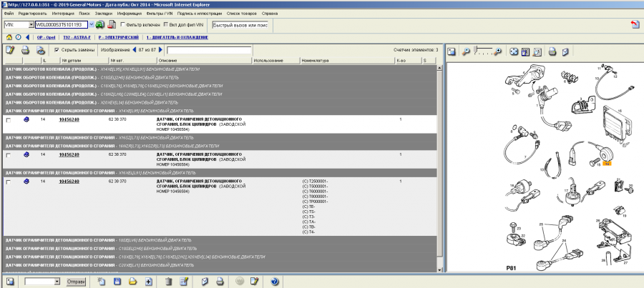Click the fit illustration to window icon
The image size is (644, 288).
tap(514, 51)
